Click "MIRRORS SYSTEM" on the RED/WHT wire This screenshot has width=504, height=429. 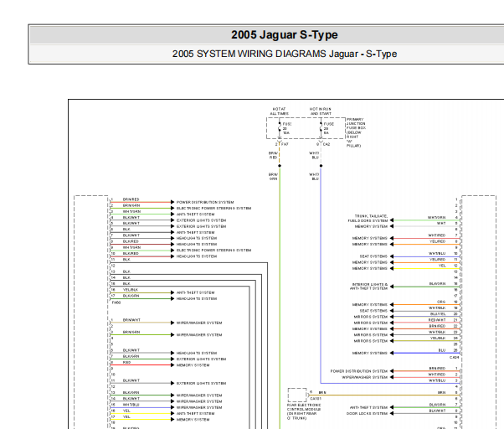pos(371,323)
